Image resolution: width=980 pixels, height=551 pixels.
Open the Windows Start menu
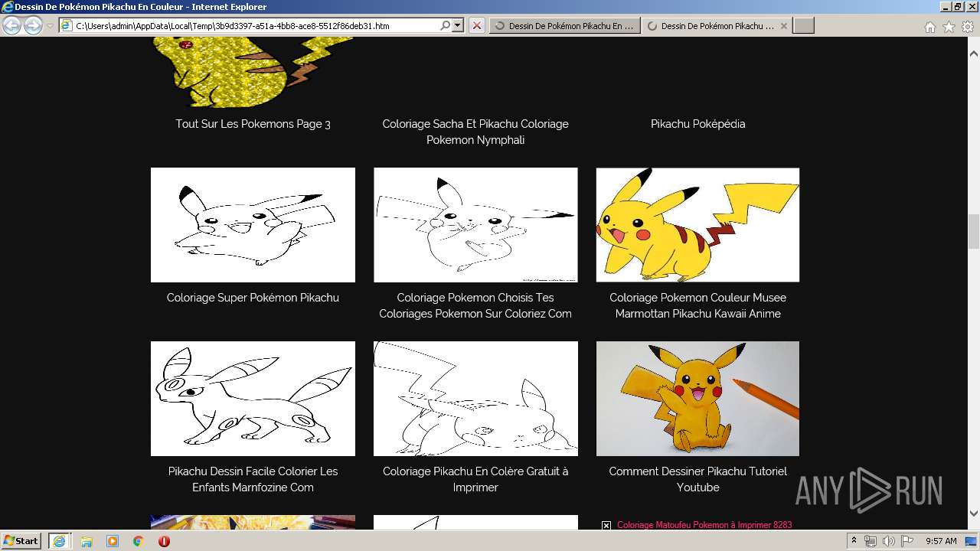click(21, 540)
